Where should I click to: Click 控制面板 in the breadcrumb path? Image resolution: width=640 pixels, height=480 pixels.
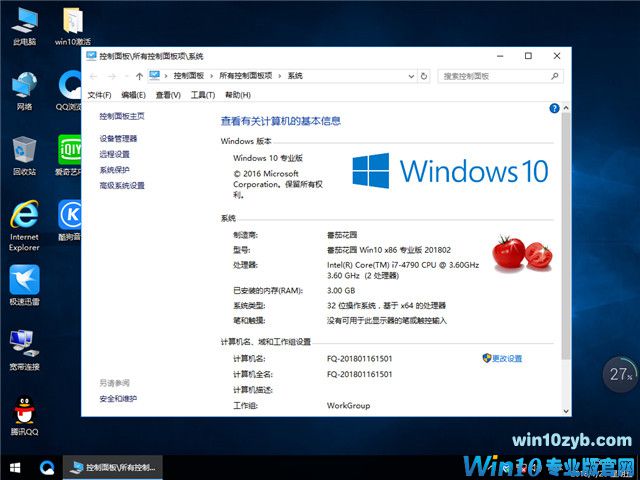(189, 76)
